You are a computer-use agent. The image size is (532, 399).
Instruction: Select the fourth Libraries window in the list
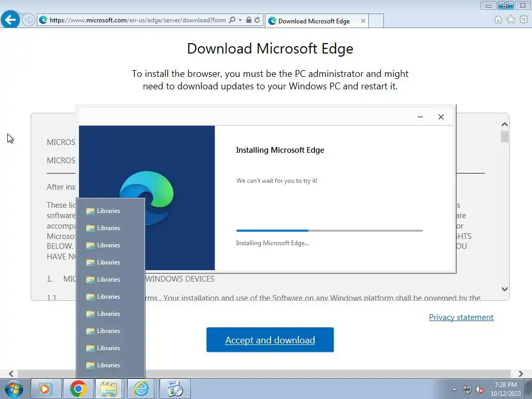(111, 262)
